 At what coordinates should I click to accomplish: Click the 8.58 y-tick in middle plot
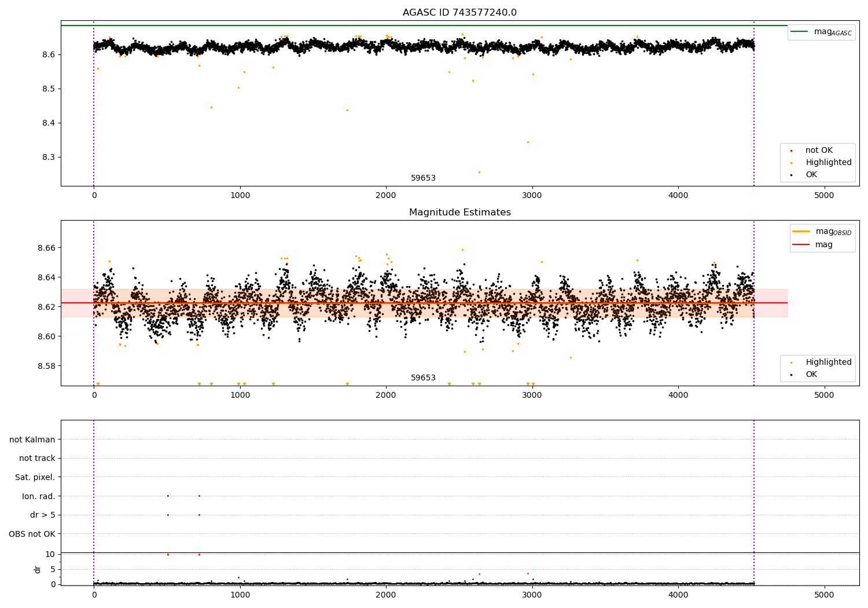click(x=46, y=366)
